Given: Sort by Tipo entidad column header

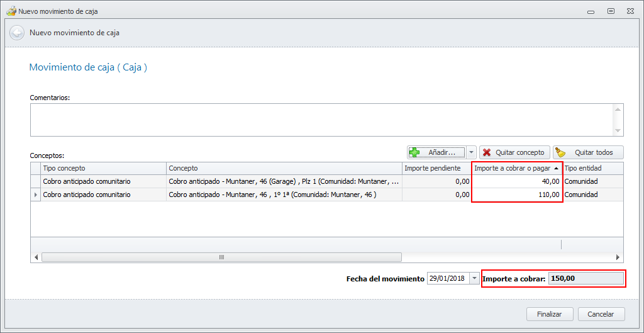Looking at the screenshot, I should click(592, 168).
